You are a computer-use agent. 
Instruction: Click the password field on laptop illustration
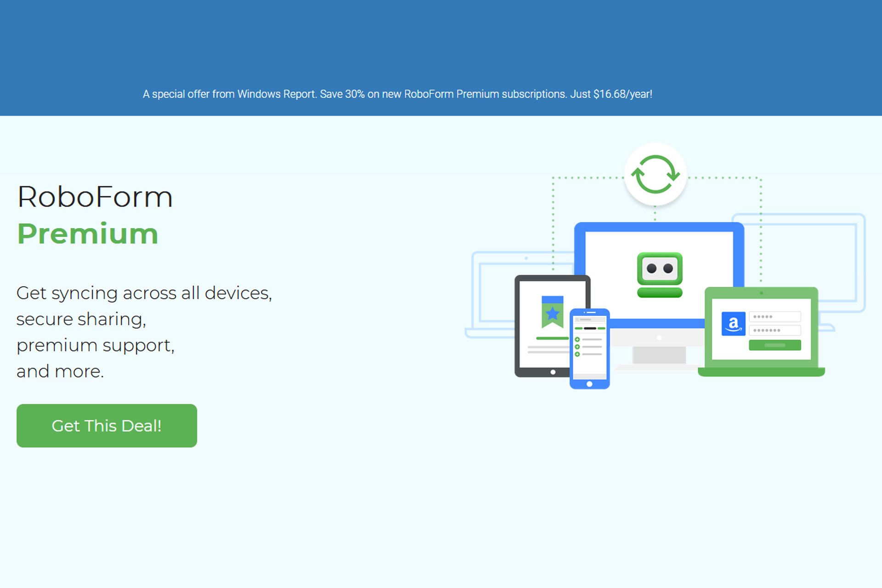click(x=775, y=330)
